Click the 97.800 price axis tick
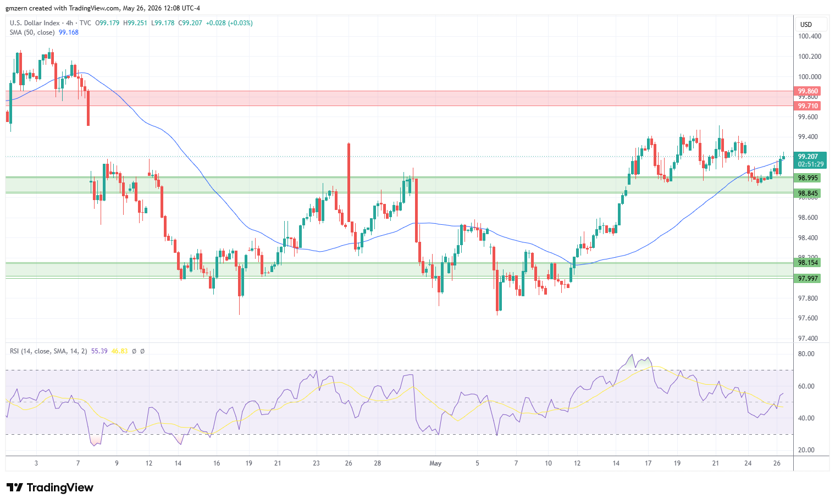The width and height of the screenshot is (835, 504). tap(808, 298)
